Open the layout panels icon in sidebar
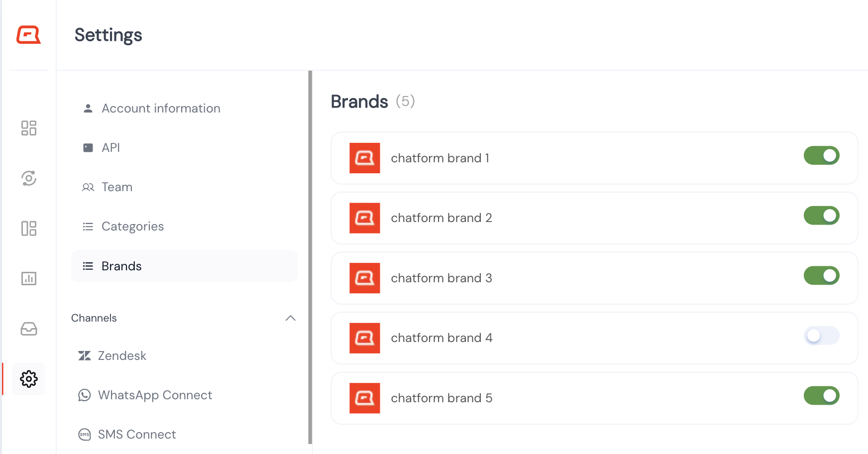Screen dimensions: 868x454 (x=28, y=228)
